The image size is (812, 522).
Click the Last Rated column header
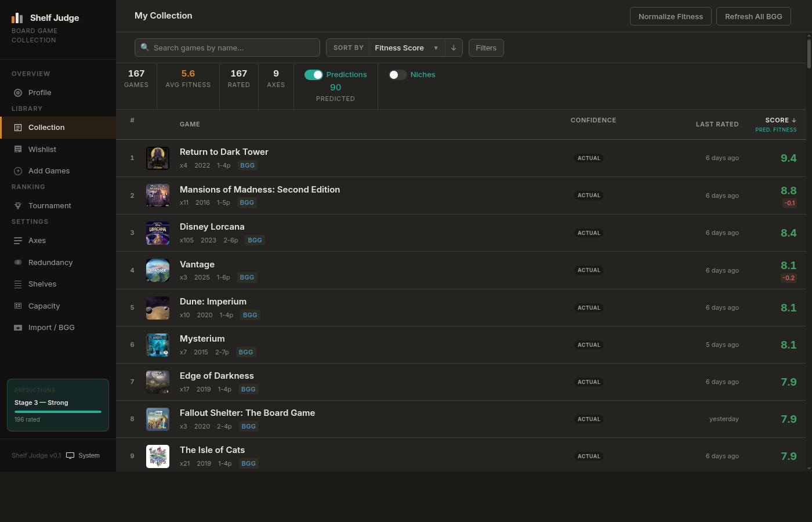717,124
